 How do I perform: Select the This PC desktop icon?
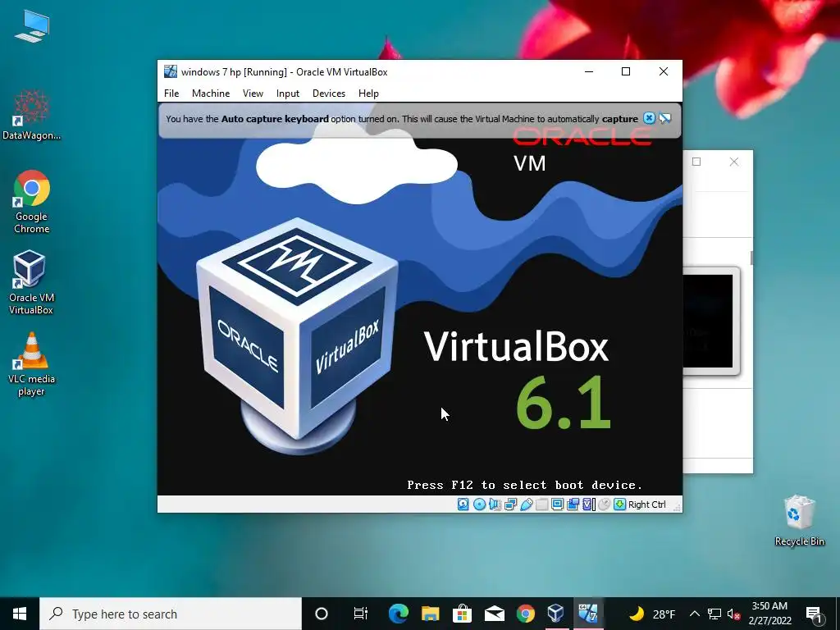point(32,26)
